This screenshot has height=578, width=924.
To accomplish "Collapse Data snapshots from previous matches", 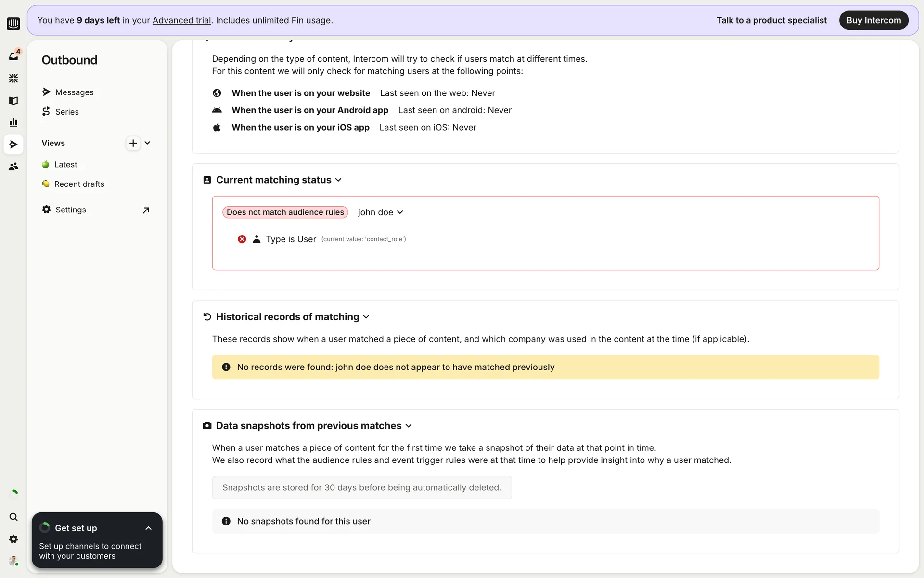I will [409, 426].
